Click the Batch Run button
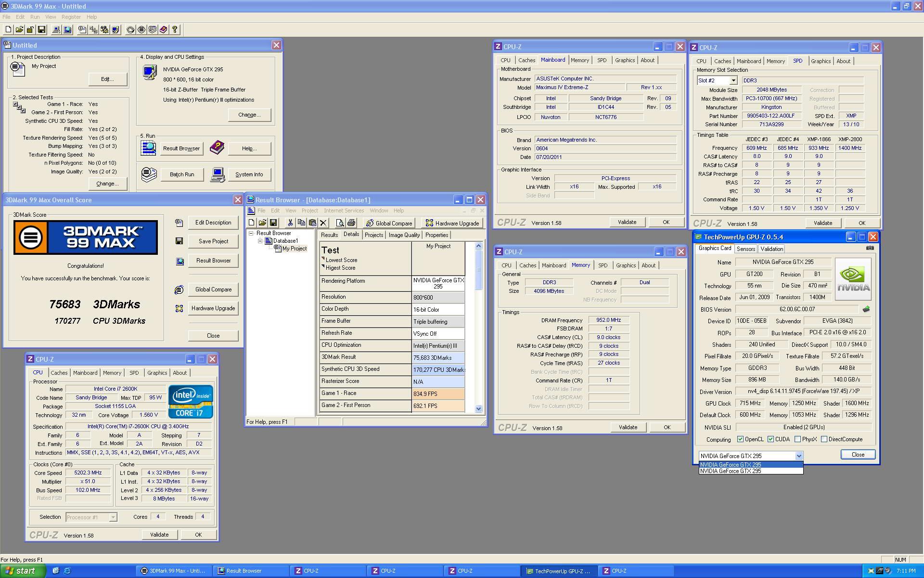 pos(182,174)
